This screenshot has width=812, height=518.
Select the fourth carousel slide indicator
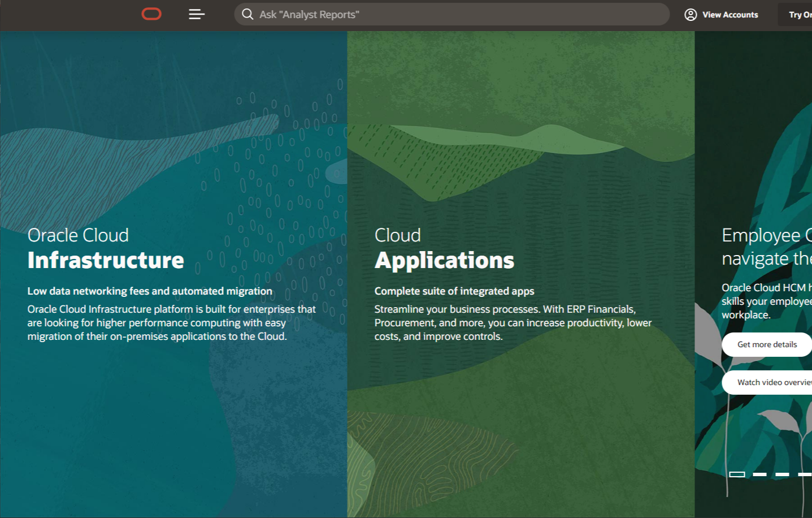tap(805, 474)
